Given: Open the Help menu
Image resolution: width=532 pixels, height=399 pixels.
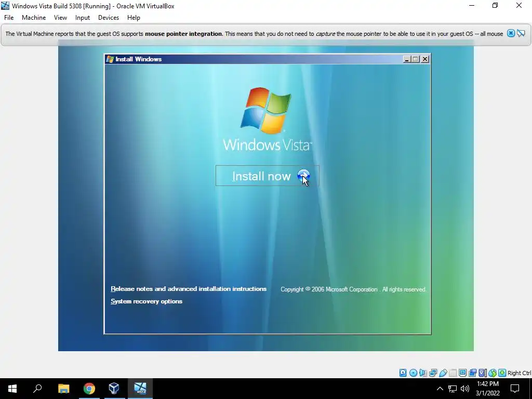Looking at the screenshot, I should click(x=134, y=18).
